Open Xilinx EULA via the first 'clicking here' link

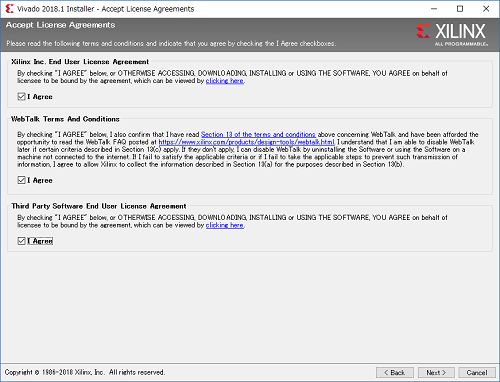pyautogui.click(x=225, y=81)
